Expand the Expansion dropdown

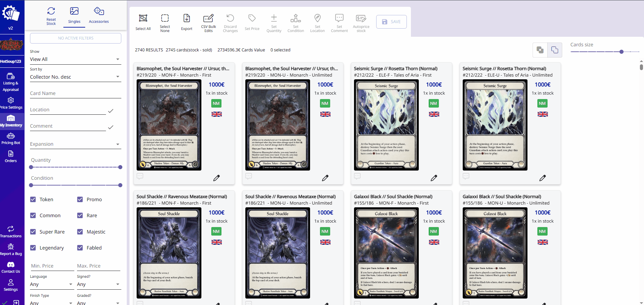coord(75,144)
